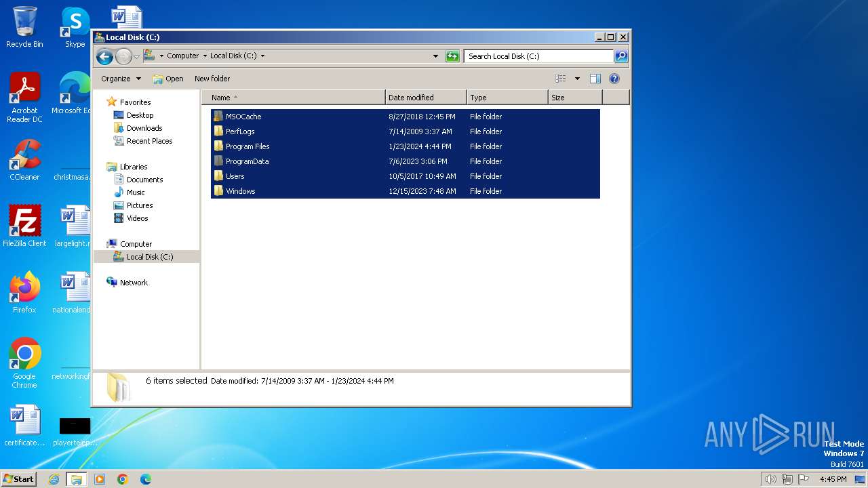Viewport: 868px width, 488px height.
Task: Open Downloads under Favorites
Action: pos(144,128)
